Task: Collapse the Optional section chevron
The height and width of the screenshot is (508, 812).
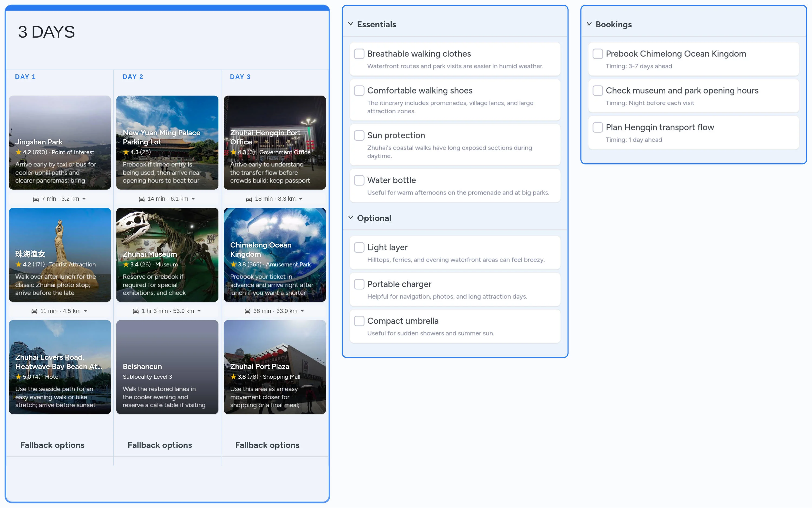Action: tap(351, 218)
